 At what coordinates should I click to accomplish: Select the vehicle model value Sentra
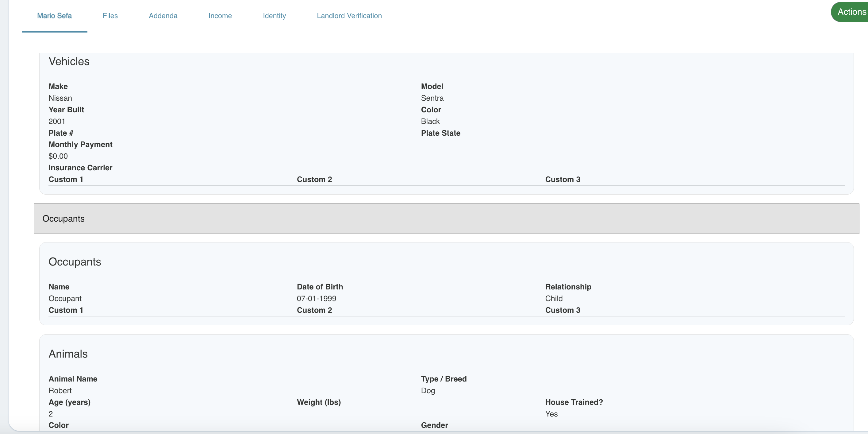coord(432,98)
